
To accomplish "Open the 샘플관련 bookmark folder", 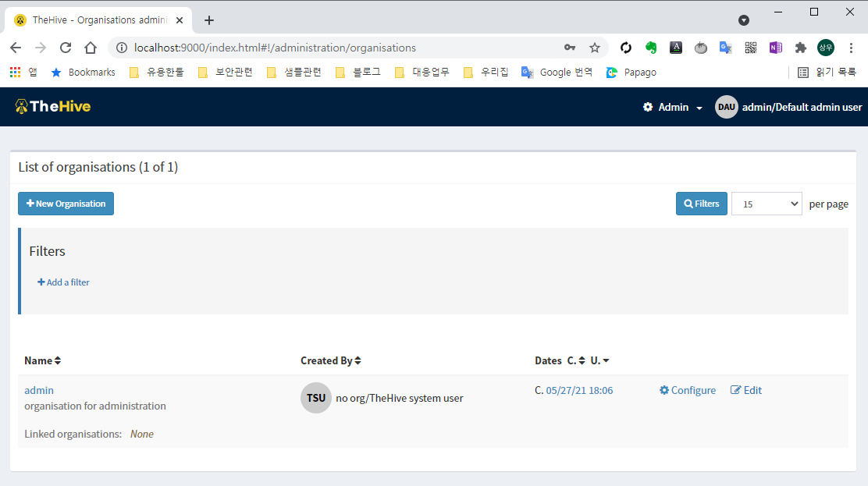I will pos(294,73).
